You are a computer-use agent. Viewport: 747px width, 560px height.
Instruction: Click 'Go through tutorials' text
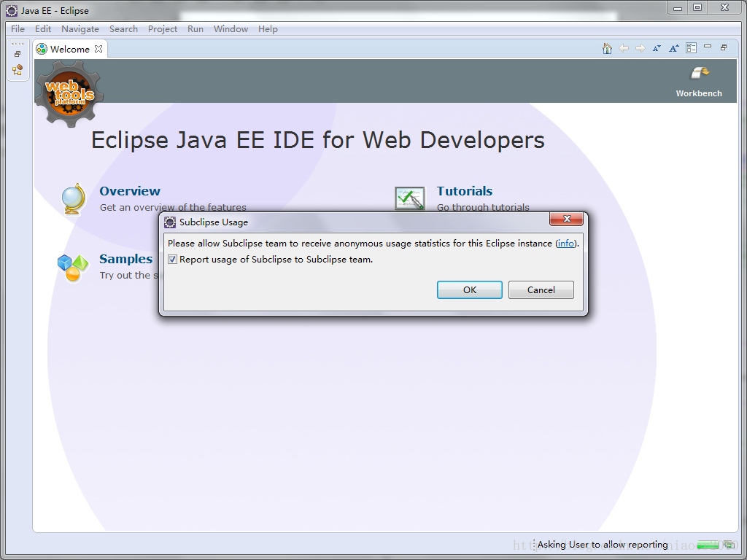pos(483,207)
